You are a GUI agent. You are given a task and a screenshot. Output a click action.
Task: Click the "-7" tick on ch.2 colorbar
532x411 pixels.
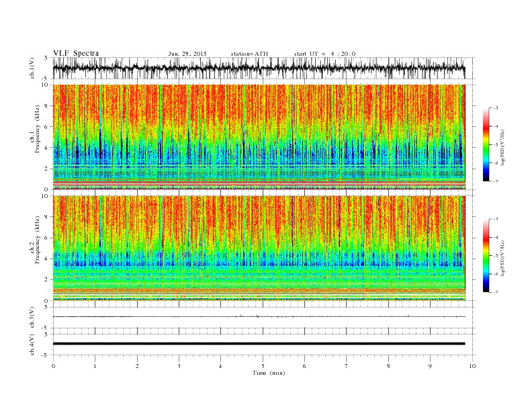pos(496,292)
